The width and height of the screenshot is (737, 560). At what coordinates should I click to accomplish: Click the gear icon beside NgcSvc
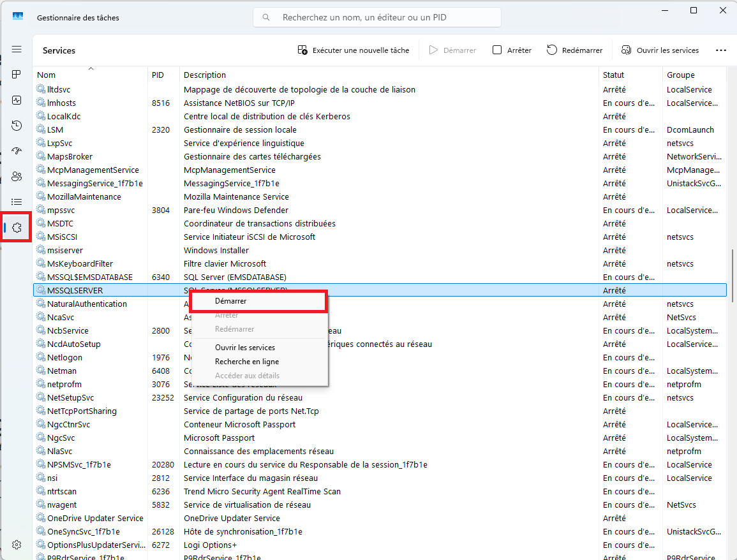click(x=41, y=438)
